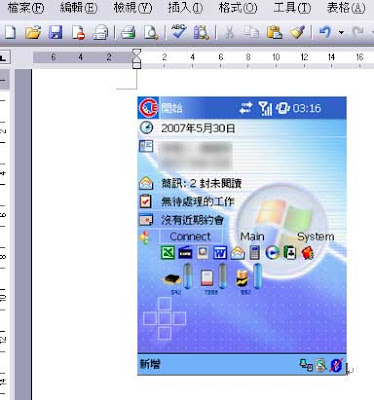Image resolution: width=374 pixels, height=400 pixels.
Task: Click the 03:16 time display
Action: pos(307,108)
